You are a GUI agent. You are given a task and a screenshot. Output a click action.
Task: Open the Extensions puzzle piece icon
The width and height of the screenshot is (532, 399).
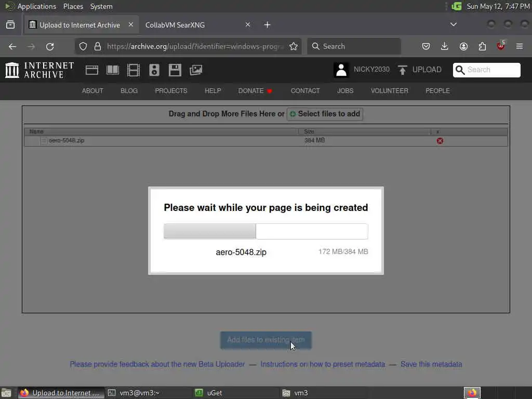[482, 46]
